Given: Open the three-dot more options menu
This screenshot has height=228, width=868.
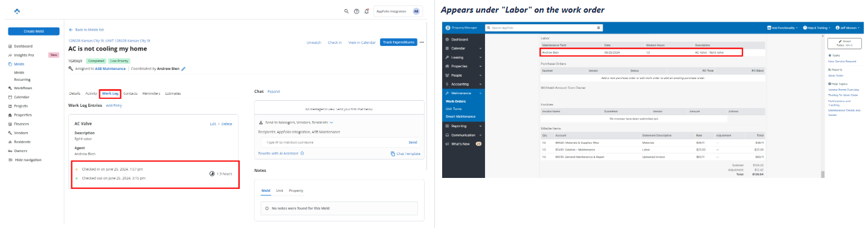Looking at the screenshot, I should click(x=422, y=42).
